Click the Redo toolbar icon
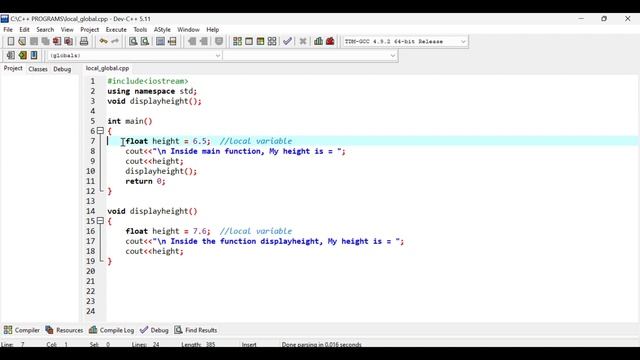Image resolution: width=640 pixels, height=360 pixels. pos(115,41)
